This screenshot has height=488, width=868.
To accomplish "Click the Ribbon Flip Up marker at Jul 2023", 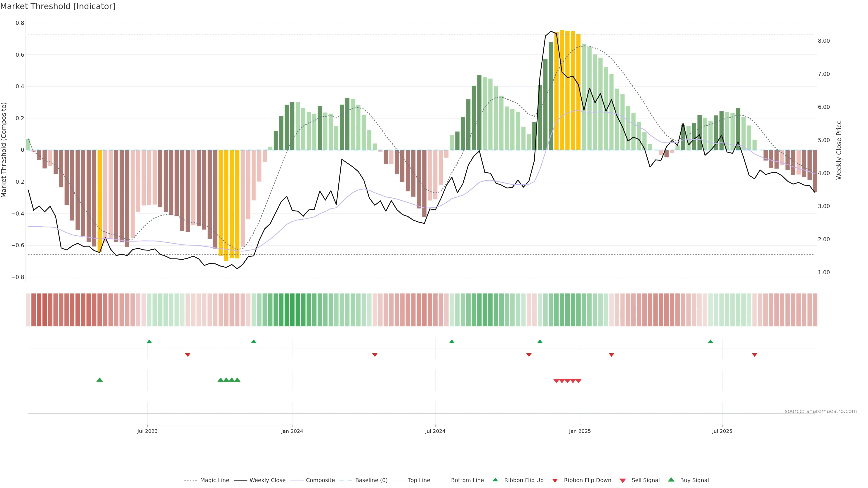I will tap(149, 342).
